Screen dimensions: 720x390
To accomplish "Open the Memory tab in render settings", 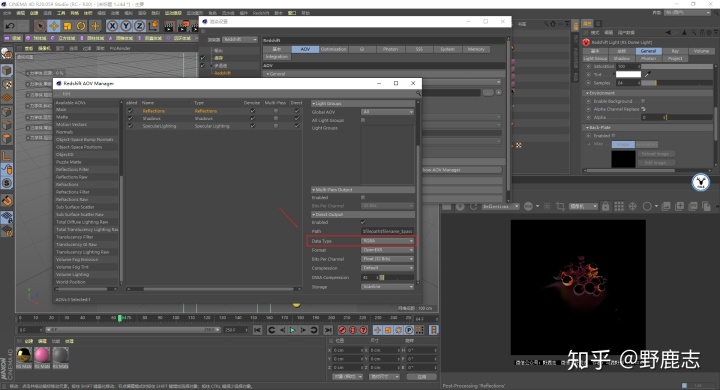I will tap(476, 49).
